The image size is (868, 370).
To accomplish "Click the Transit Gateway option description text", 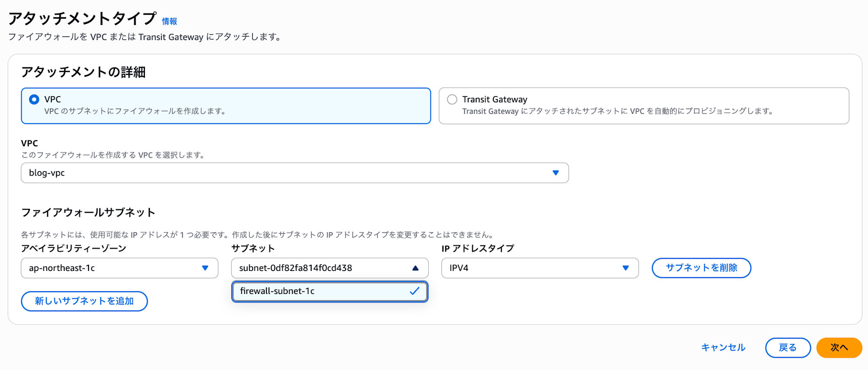I will coord(617,111).
